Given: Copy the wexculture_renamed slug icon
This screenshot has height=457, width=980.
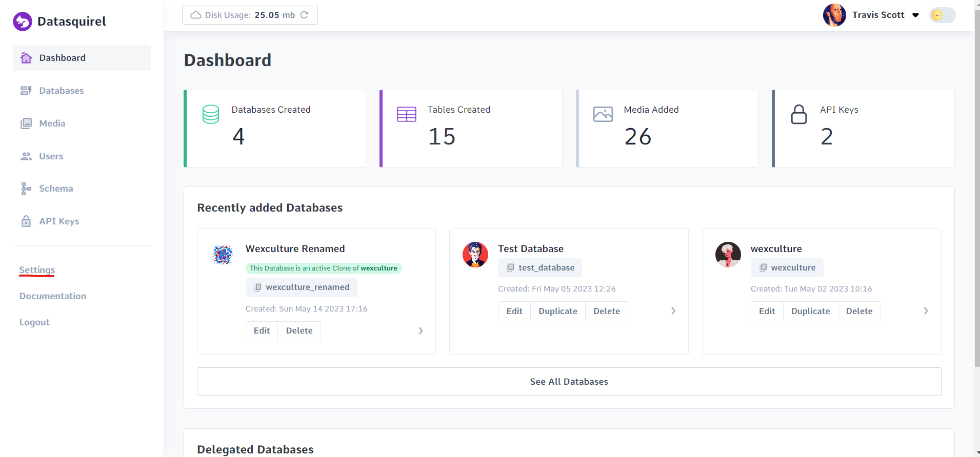Looking at the screenshot, I should [258, 287].
